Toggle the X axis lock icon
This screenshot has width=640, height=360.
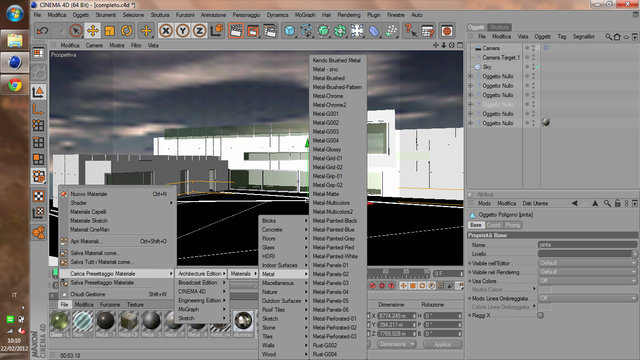click(x=166, y=31)
